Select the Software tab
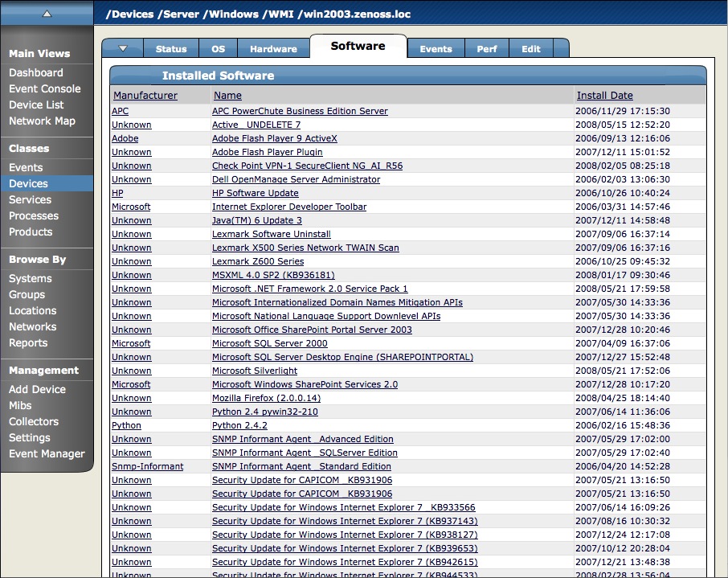The height and width of the screenshot is (578, 728). (x=358, y=46)
